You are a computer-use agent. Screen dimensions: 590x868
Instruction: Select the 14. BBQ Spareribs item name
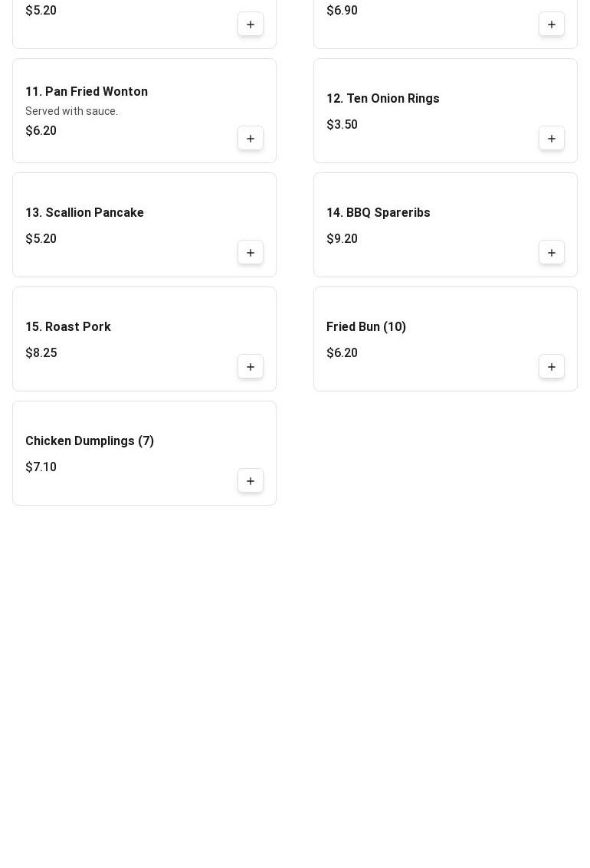coord(378,213)
